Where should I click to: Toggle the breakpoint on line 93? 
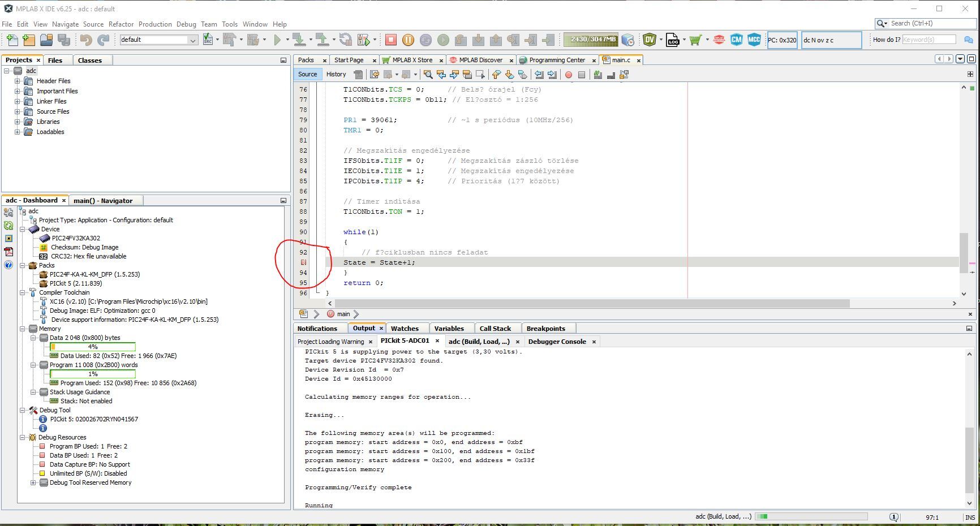pos(303,262)
